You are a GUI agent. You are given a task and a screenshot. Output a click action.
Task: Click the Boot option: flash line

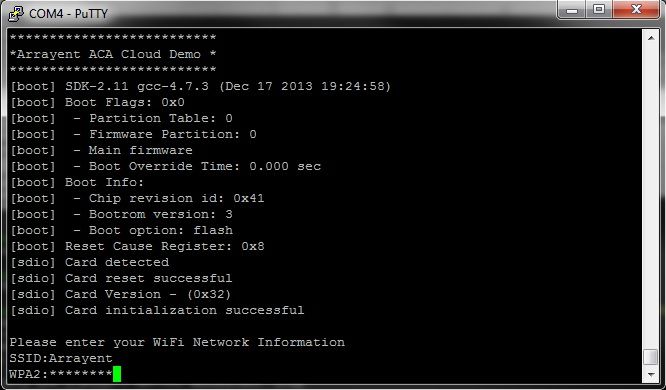[x=121, y=230]
